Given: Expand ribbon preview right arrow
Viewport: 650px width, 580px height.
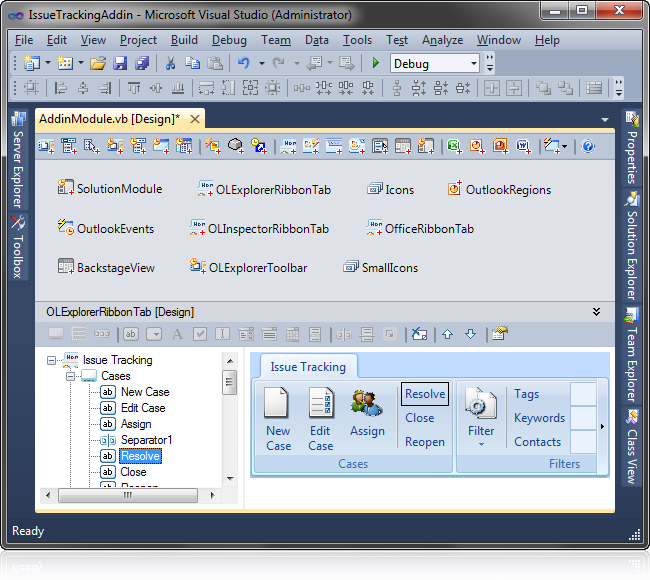Looking at the screenshot, I should click(602, 426).
